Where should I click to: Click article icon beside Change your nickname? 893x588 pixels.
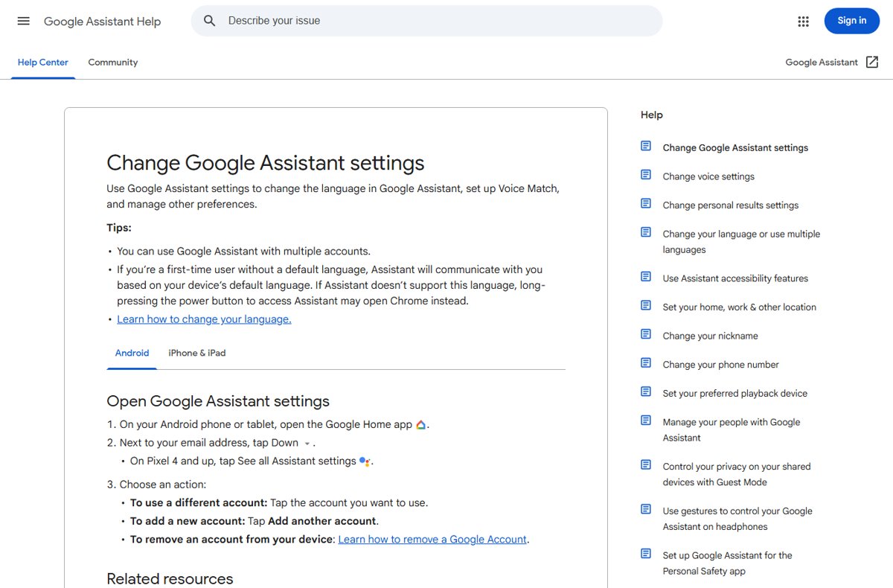point(646,334)
